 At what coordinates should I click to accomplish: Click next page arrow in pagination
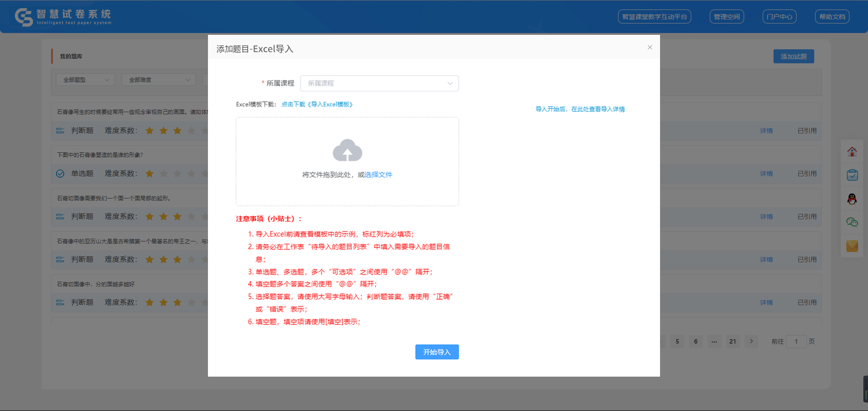[x=751, y=341]
